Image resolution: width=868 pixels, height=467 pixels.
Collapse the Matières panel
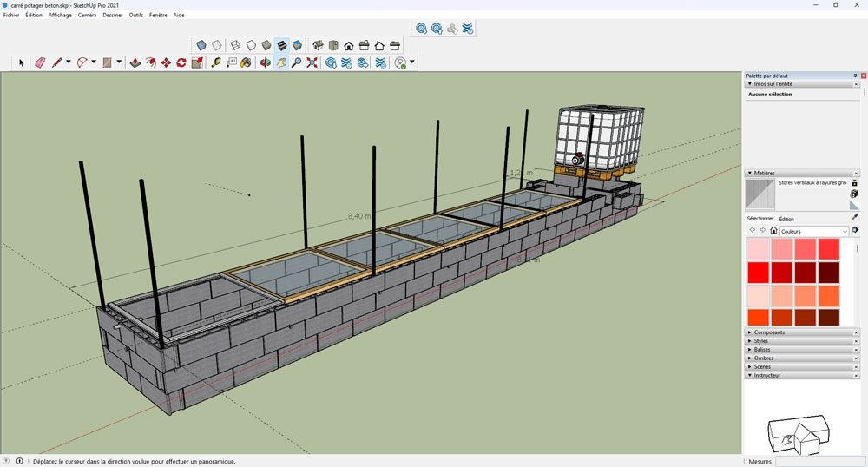pos(750,174)
